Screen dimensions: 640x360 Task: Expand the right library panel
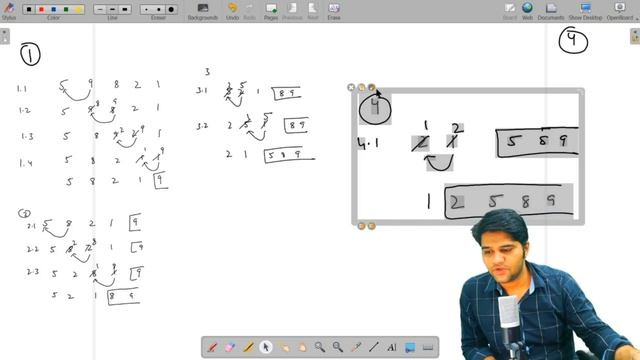tap(635, 36)
